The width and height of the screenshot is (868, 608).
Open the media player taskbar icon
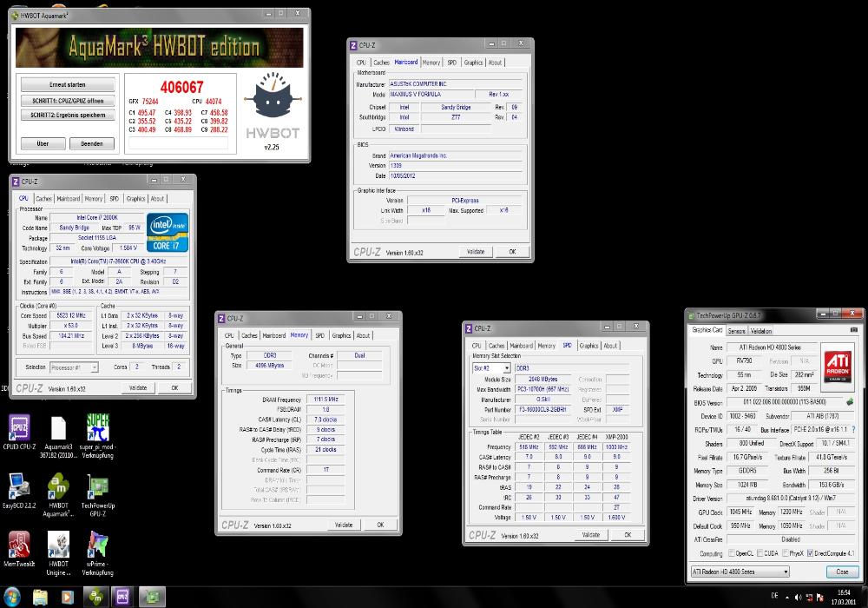[67, 597]
